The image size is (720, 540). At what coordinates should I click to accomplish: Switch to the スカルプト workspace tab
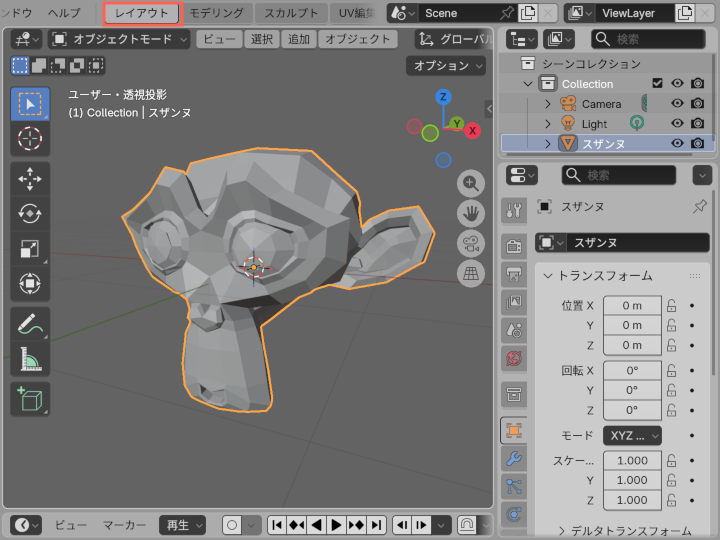291,13
